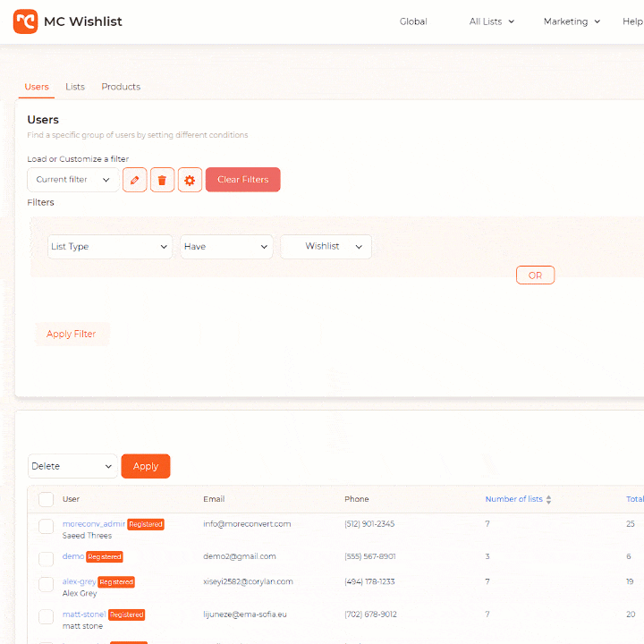Sort by Number of lists column arrows
Image resolution: width=644 pixels, height=644 pixels.
tap(548, 500)
